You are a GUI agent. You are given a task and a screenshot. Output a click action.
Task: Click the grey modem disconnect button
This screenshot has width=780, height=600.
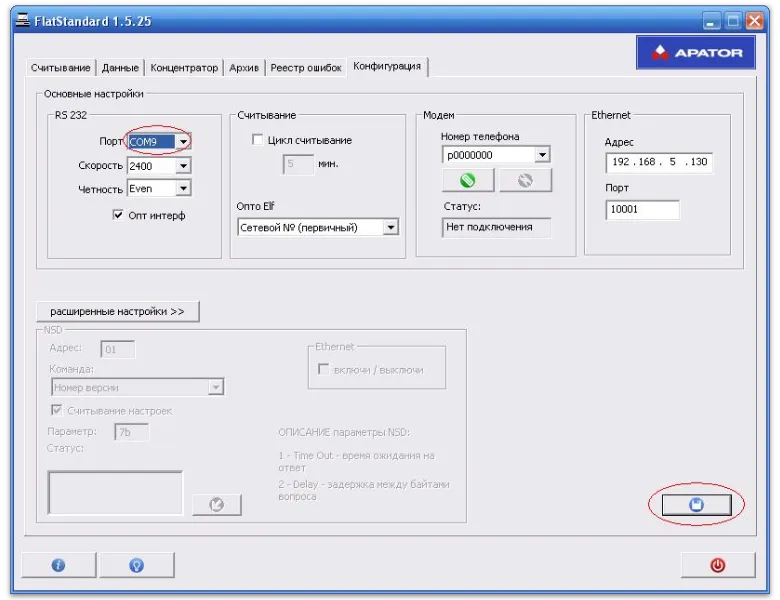[525, 180]
